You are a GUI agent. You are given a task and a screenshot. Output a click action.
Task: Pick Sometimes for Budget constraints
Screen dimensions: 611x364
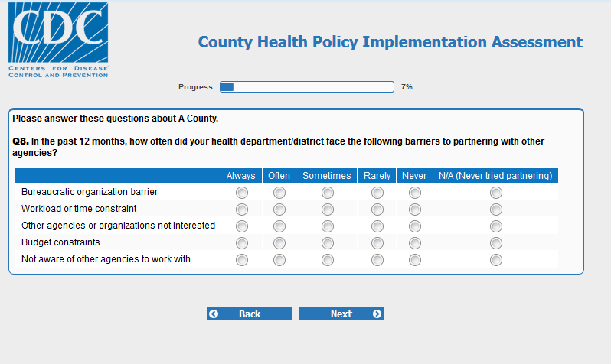pyautogui.click(x=328, y=243)
